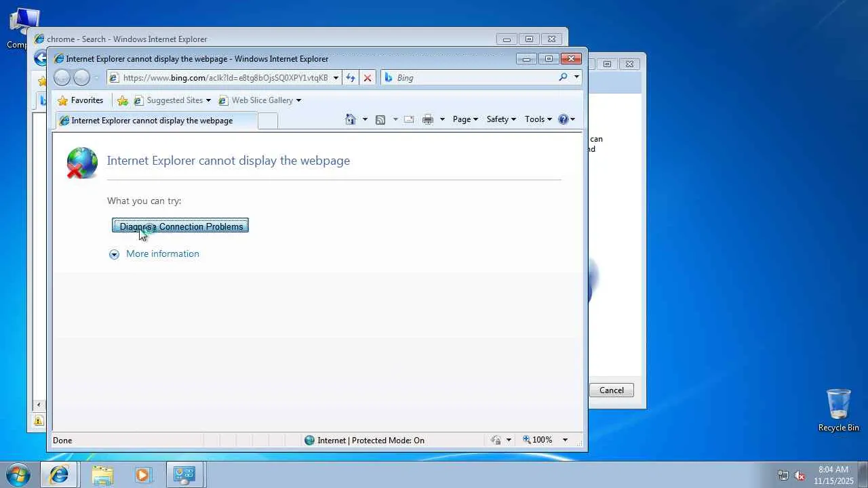Open the Tools menu

point(538,119)
